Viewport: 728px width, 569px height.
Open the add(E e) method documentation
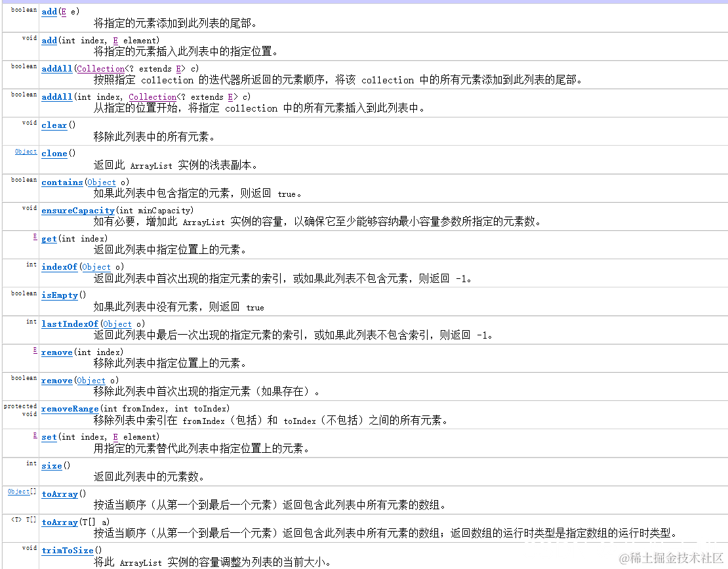pos(49,11)
